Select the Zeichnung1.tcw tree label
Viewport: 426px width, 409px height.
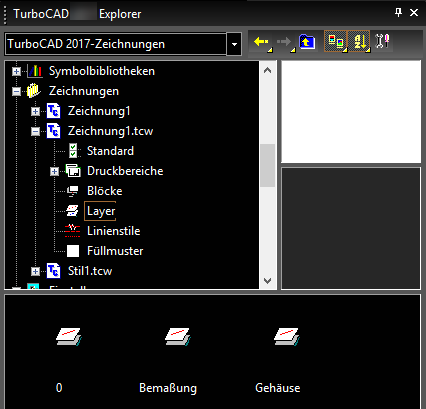110,131
